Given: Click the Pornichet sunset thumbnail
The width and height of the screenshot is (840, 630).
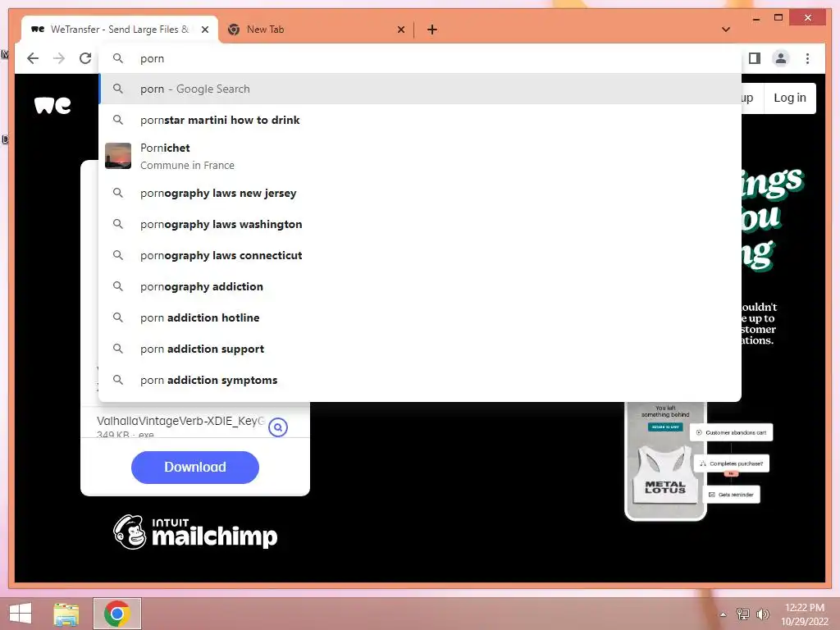Looking at the screenshot, I should point(118,156).
